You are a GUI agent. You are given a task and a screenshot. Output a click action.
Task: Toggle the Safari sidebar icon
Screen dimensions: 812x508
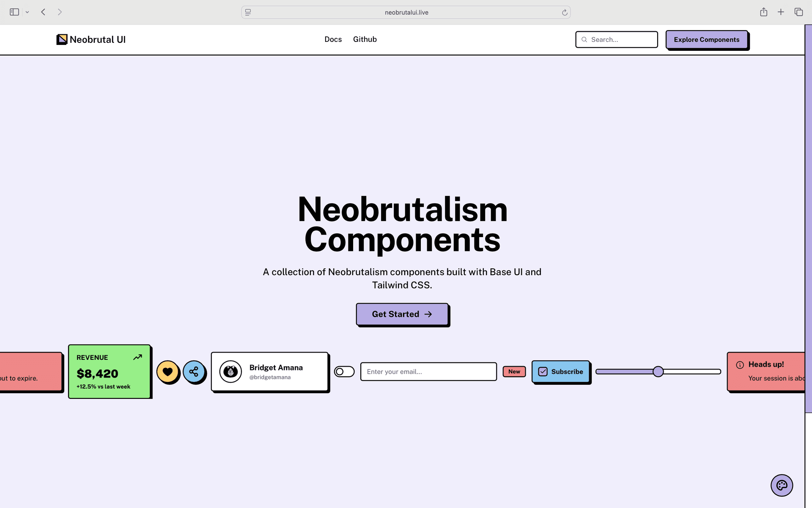tap(14, 12)
